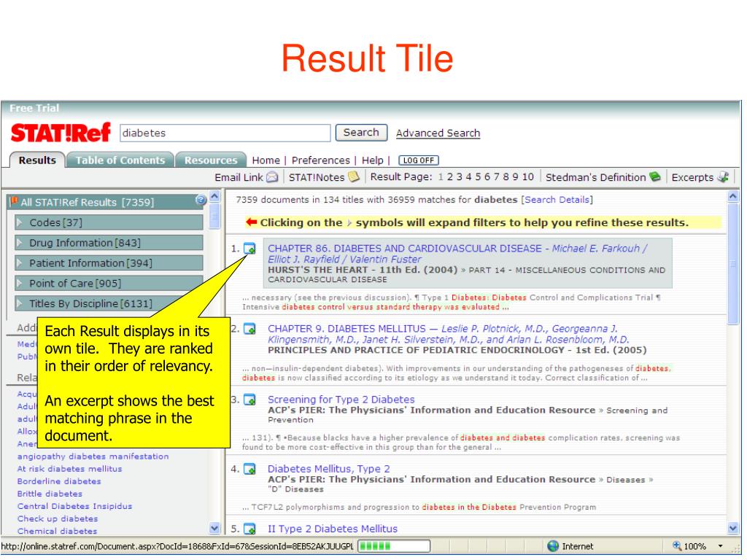Click the Search button
This screenshot has height=560, width=747.
[361, 133]
